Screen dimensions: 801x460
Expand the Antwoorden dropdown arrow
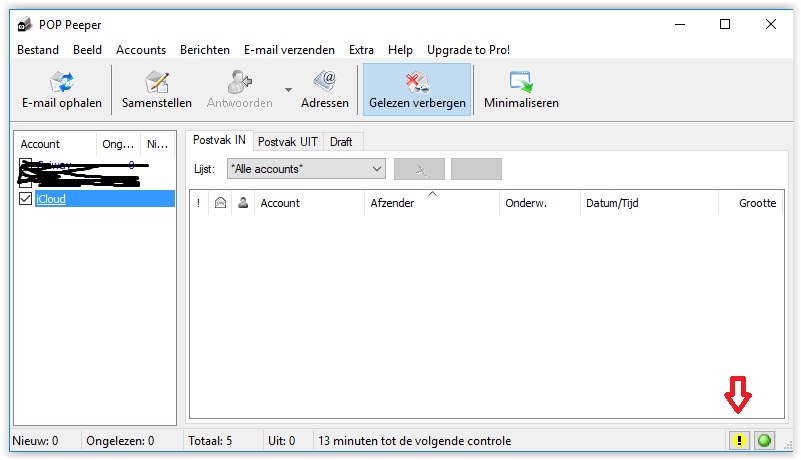[x=288, y=89]
